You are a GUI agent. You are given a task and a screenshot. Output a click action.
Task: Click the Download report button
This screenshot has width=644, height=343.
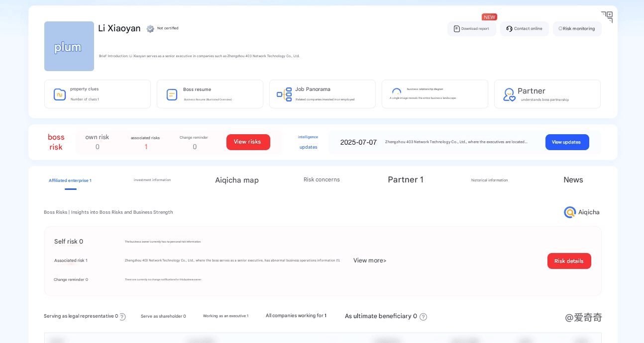coord(471,29)
